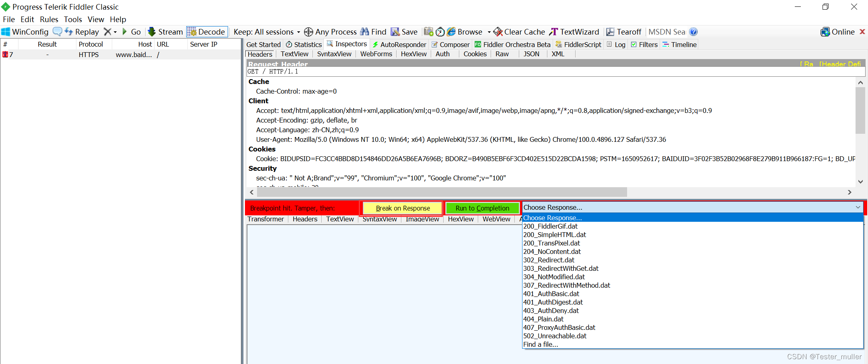This screenshot has width=868, height=364.
Task: Open response Transformer tab
Action: point(265,219)
